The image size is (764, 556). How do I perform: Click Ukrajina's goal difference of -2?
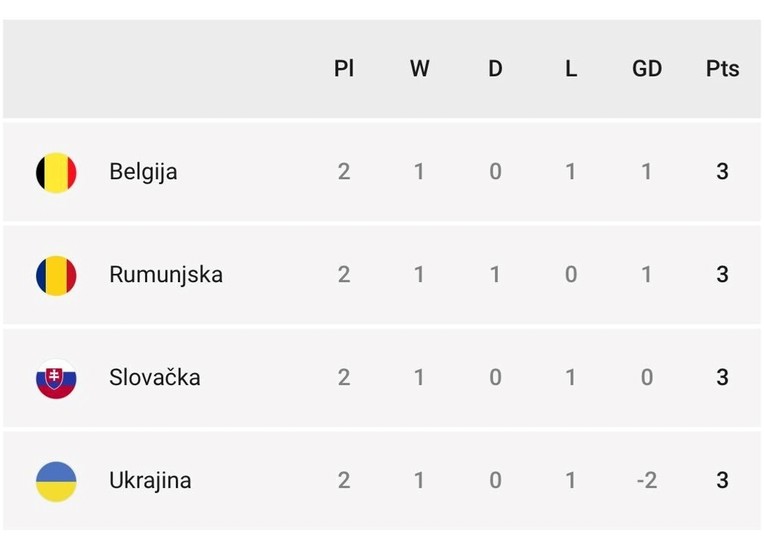coord(647,481)
